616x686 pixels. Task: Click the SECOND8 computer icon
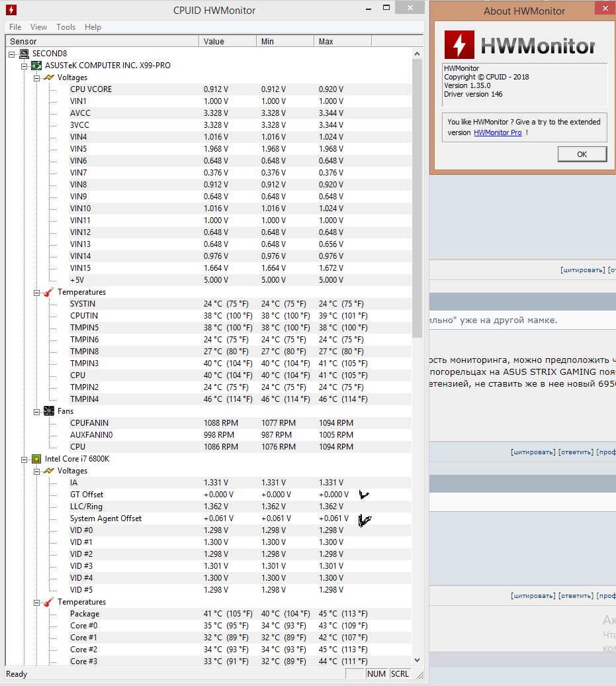tap(24, 54)
